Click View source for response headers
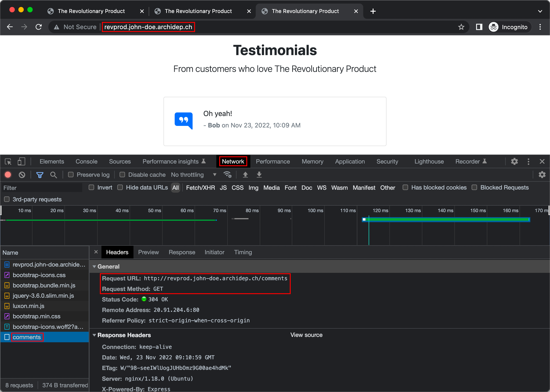The height and width of the screenshot is (392, 550). [x=306, y=335]
